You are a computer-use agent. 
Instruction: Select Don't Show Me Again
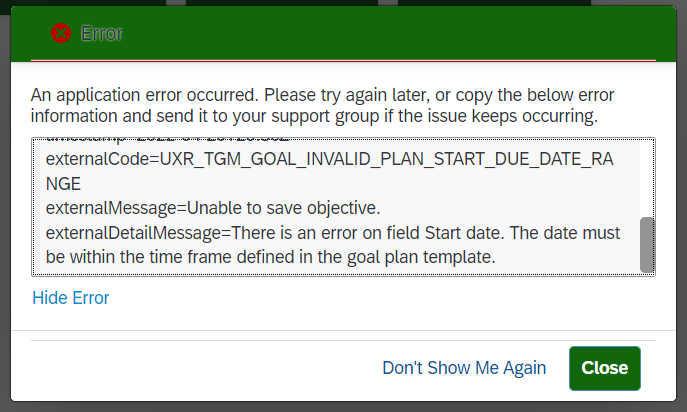coord(464,368)
